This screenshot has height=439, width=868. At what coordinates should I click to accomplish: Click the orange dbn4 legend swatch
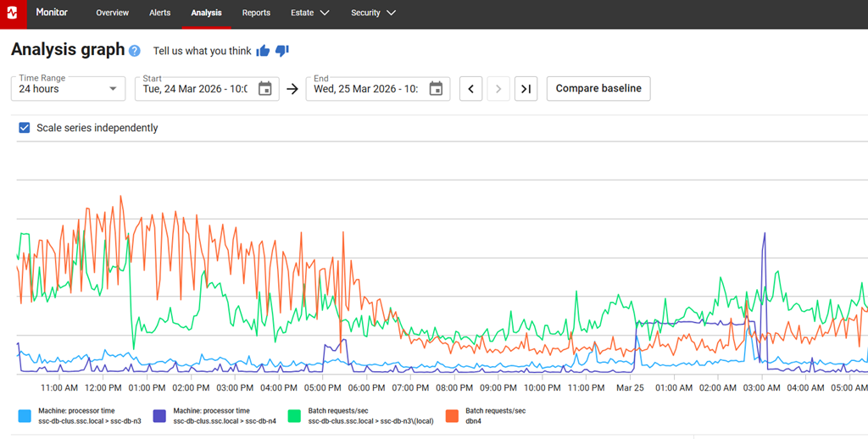(x=452, y=415)
